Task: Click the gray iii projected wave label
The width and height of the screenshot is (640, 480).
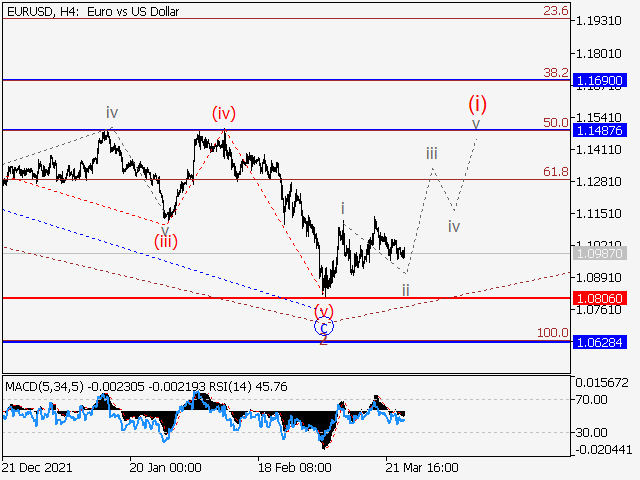Action: click(x=432, y=154)
